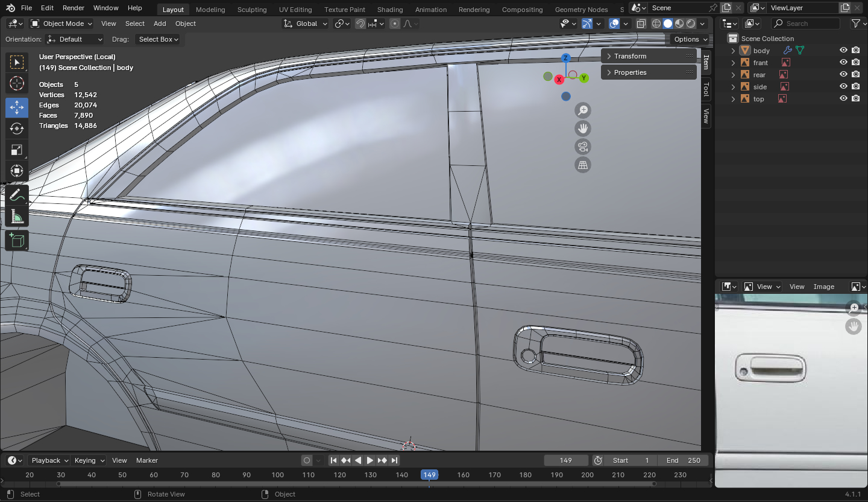Open the Object Mode dropdown
The width and height of the screenshot is (868, 502).
point(61,24)
